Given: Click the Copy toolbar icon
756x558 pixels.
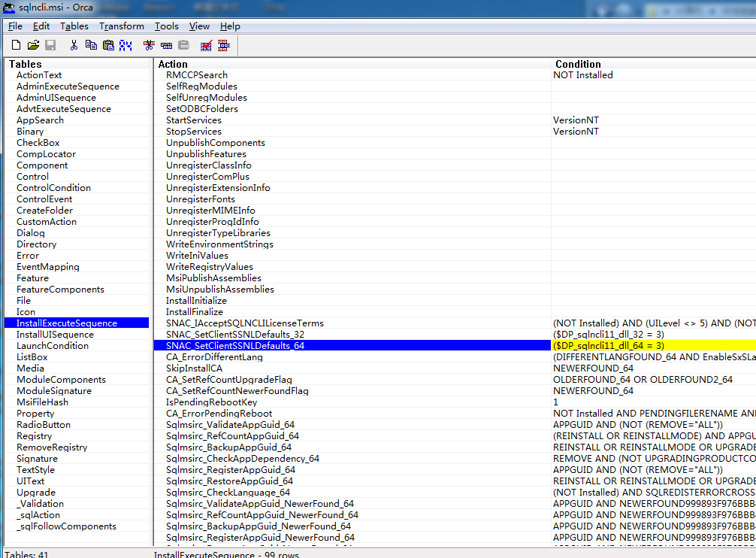Looking at the screenshot, I should (x=91, y=45).
